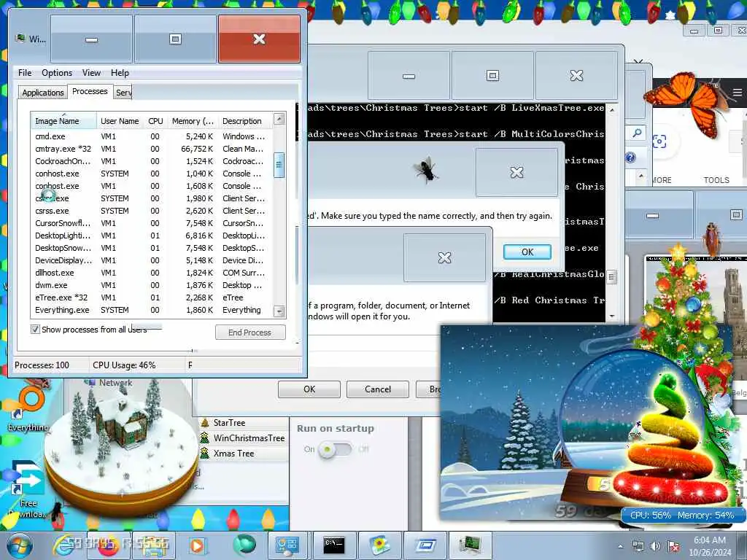
Task: Sort processes by User Name column
Action: (120, 121)
